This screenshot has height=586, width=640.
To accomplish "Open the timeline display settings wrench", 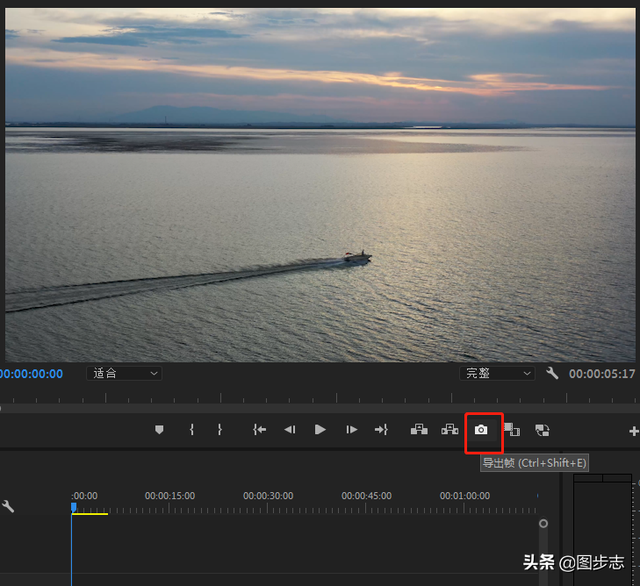I will pyautogui.click(x=8, y=506).
